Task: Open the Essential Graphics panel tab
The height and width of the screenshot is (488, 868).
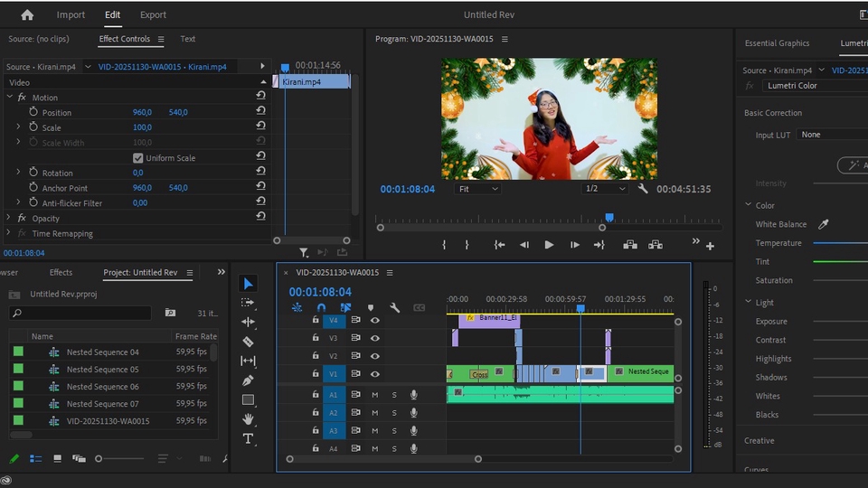Action: click(x=777, y=43)
